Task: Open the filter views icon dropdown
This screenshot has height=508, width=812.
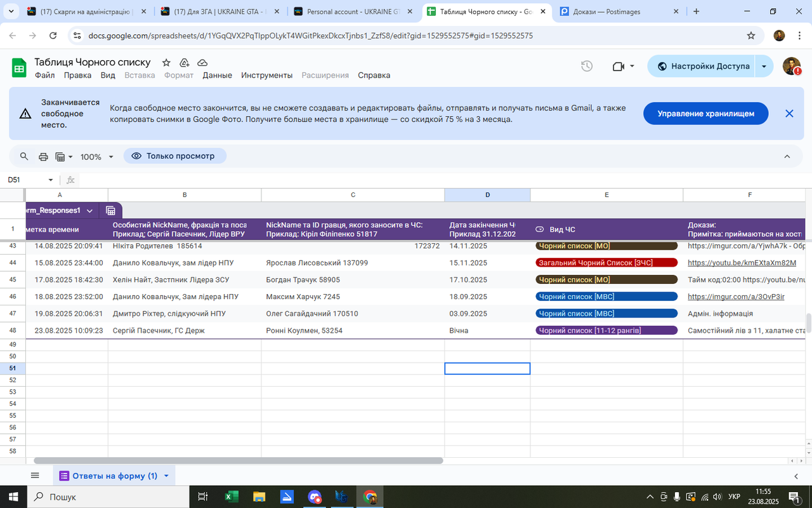Action: (x=64, y=156)
